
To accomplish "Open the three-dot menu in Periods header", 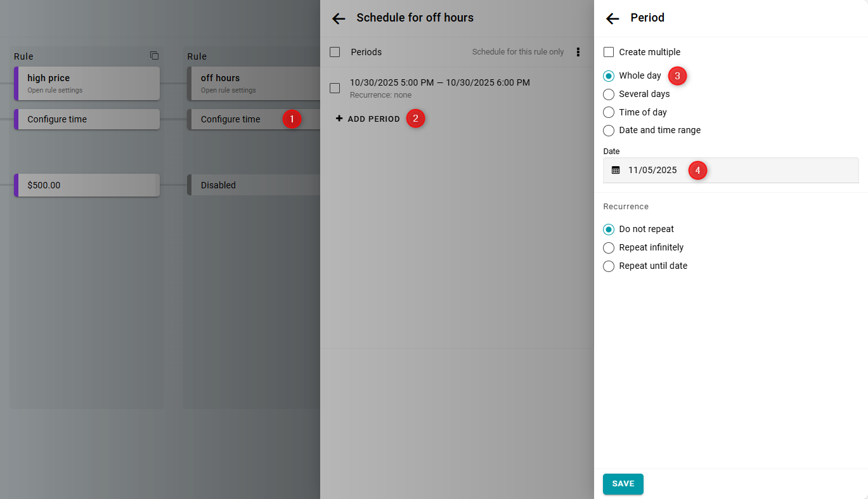I will click(578, 52).
